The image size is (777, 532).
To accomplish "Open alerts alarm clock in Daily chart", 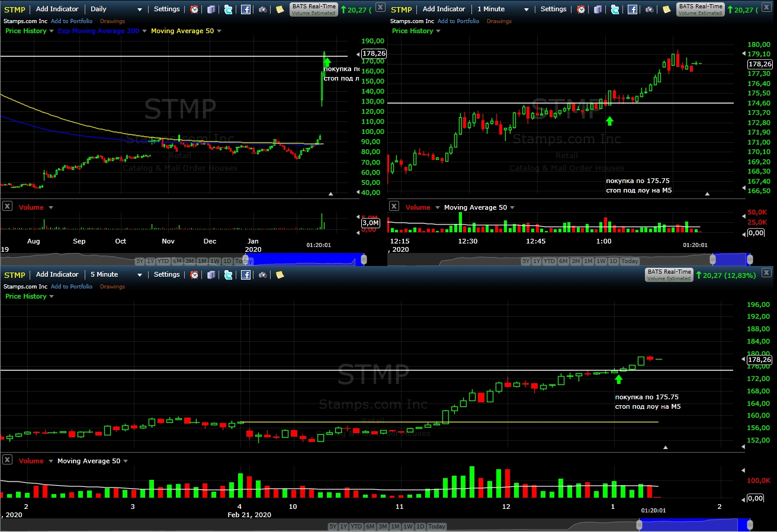I will tap(194, 9).
